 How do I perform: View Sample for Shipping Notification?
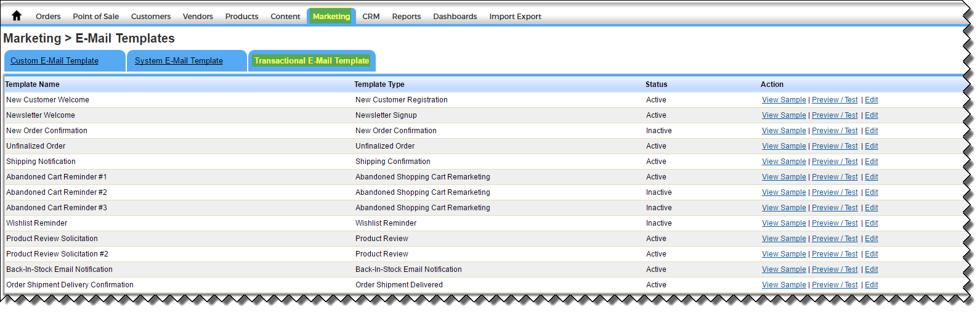784,162
